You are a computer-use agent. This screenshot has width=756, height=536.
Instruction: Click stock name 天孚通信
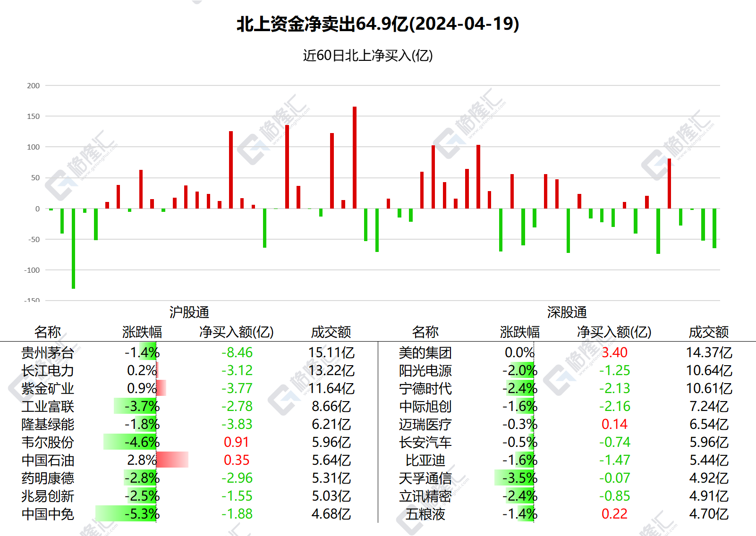425,478
